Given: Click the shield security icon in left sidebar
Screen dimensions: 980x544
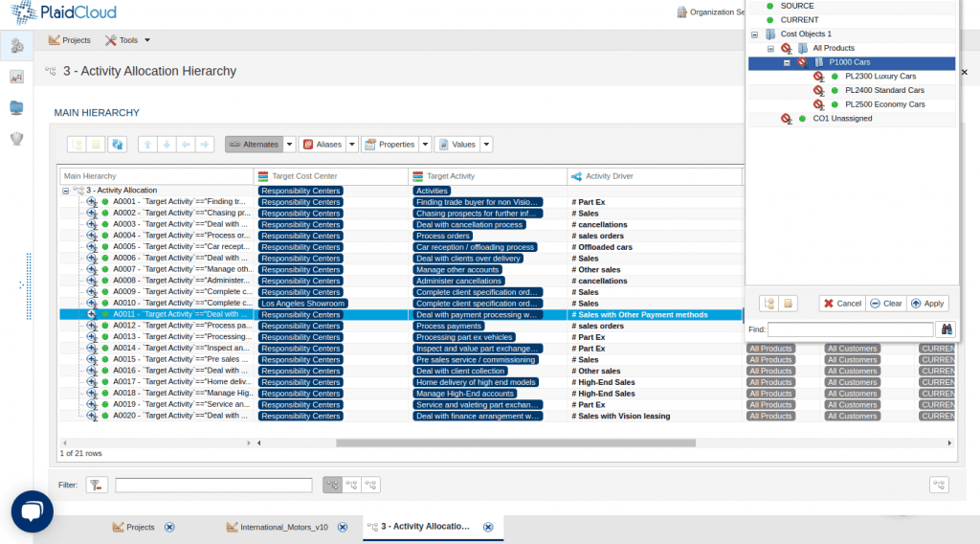Looking at the screenshot, I should click(x=17, y=138).
